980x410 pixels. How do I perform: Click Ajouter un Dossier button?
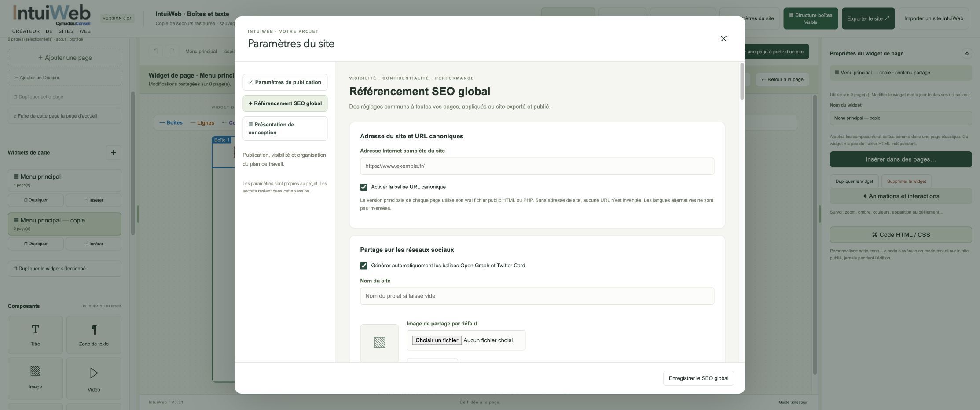pos(65,78)
